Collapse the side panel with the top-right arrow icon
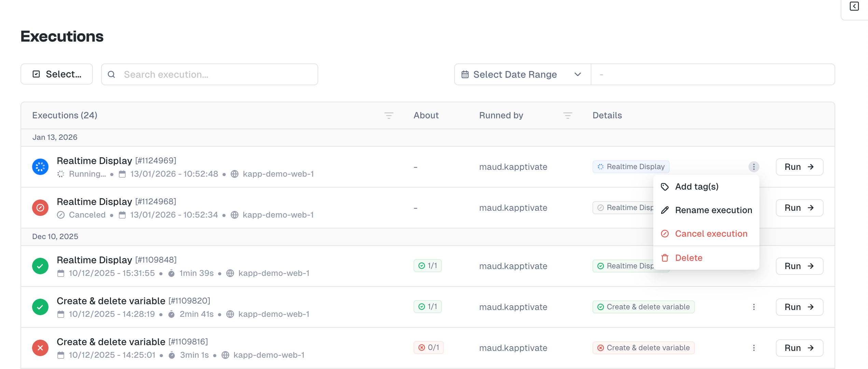 point(854,6)
